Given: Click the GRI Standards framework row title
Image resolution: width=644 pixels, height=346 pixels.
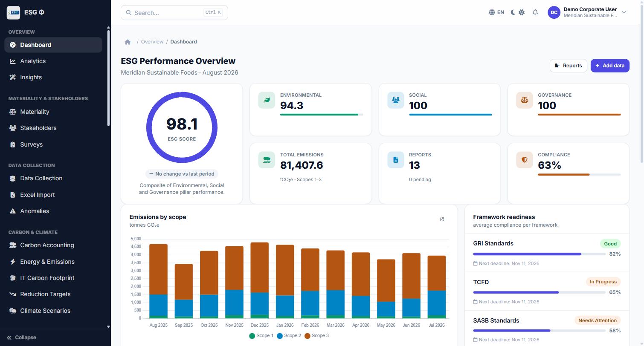Looking at the screenshot, I should point(493,243).
